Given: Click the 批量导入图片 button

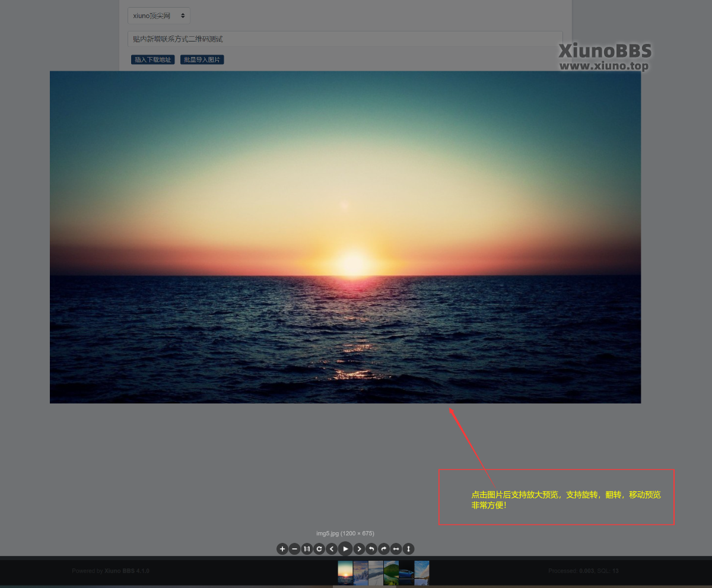Looking at the screenshot, I should (x=202, y=60).
